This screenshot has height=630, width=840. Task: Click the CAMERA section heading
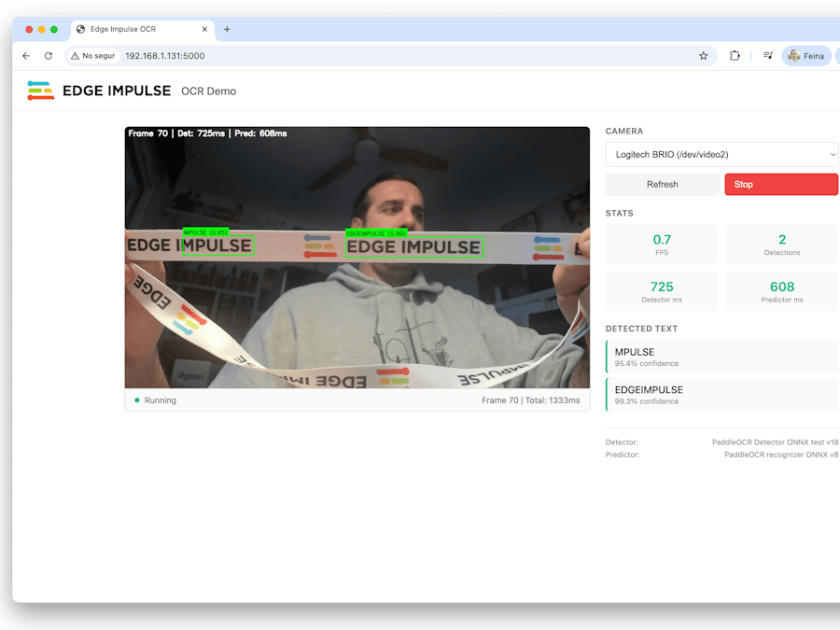[624, 132]
